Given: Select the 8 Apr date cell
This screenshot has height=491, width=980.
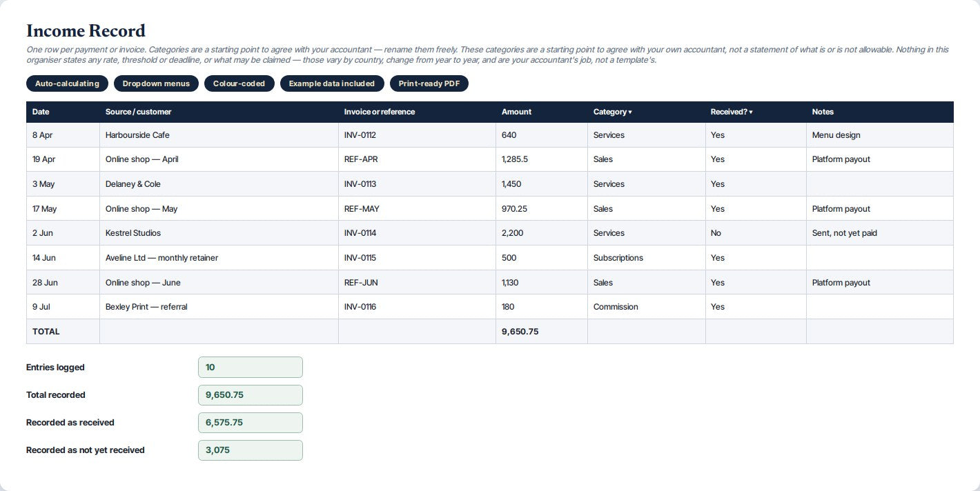Looking at the screenshot, I should click(63, 135).
